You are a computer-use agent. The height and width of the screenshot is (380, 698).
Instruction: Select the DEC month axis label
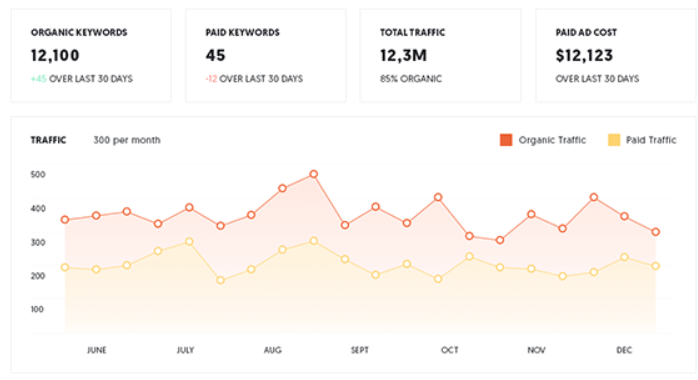click(624, 350)
